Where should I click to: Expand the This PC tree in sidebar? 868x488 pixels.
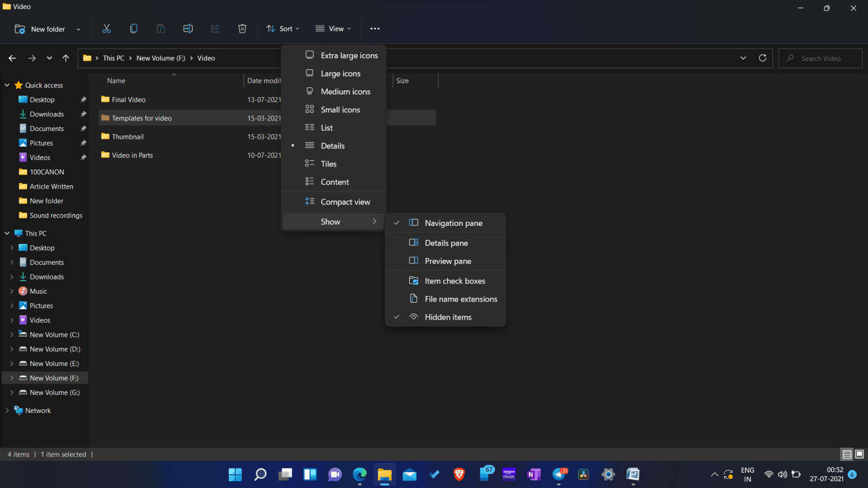[x=6, y=233]
